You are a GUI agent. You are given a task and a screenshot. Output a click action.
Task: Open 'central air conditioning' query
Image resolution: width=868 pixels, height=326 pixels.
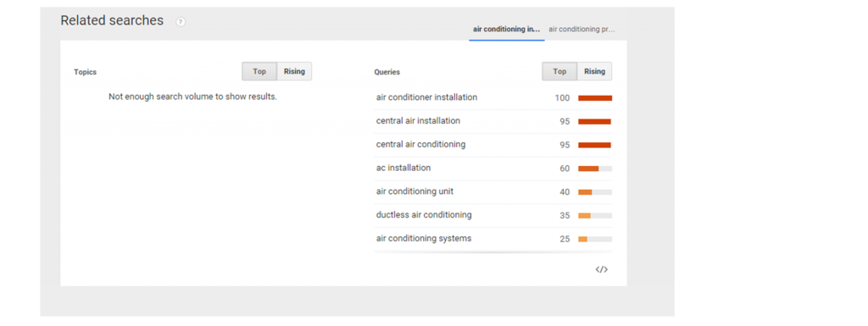pyautogui.click(x=420, y=144)
